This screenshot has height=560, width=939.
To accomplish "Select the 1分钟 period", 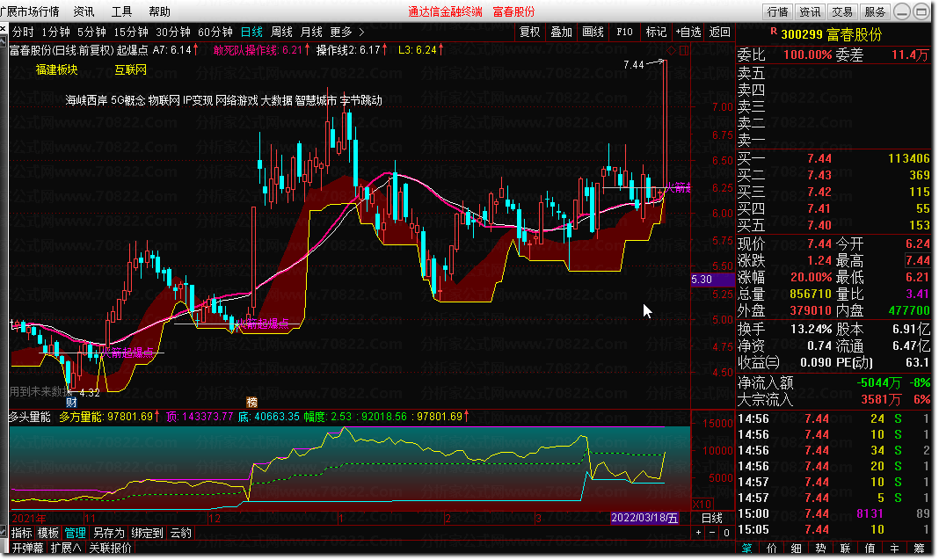I will (x=55, y=32).
